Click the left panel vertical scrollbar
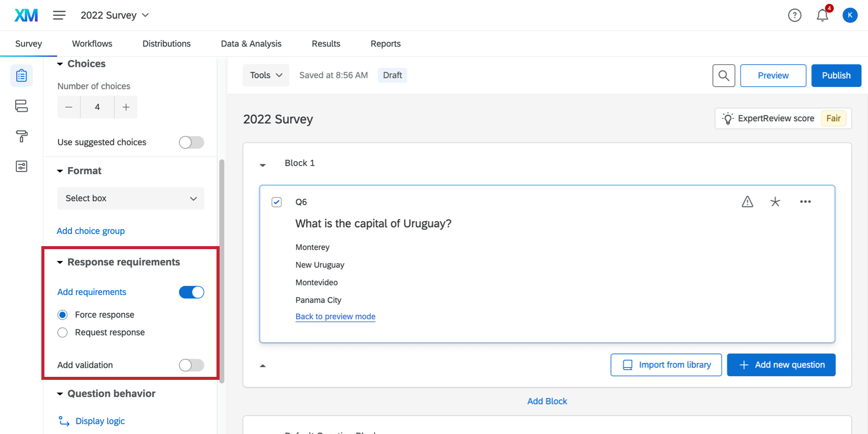 coord(222,271)
